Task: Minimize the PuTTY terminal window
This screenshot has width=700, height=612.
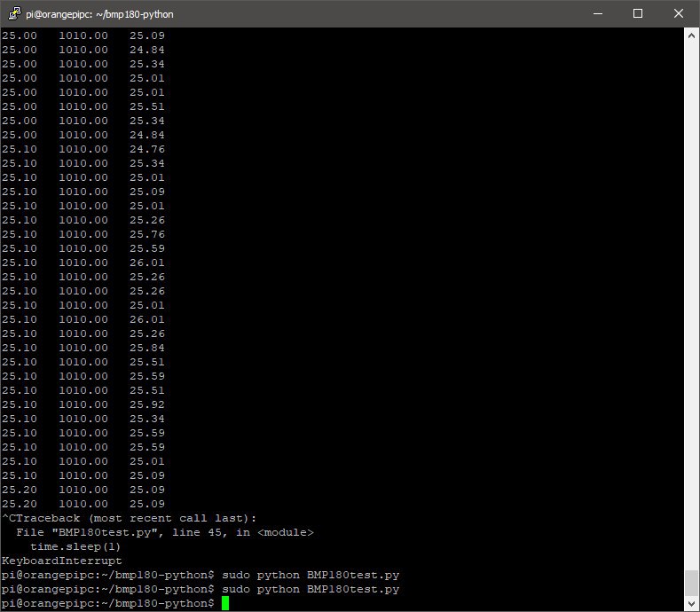Action: (598, 14)
